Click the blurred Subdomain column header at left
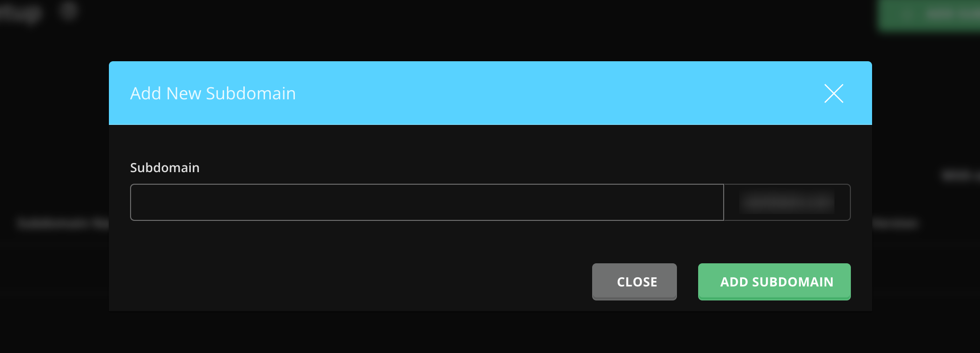This screenshot has height=353, width=980. 63,223
